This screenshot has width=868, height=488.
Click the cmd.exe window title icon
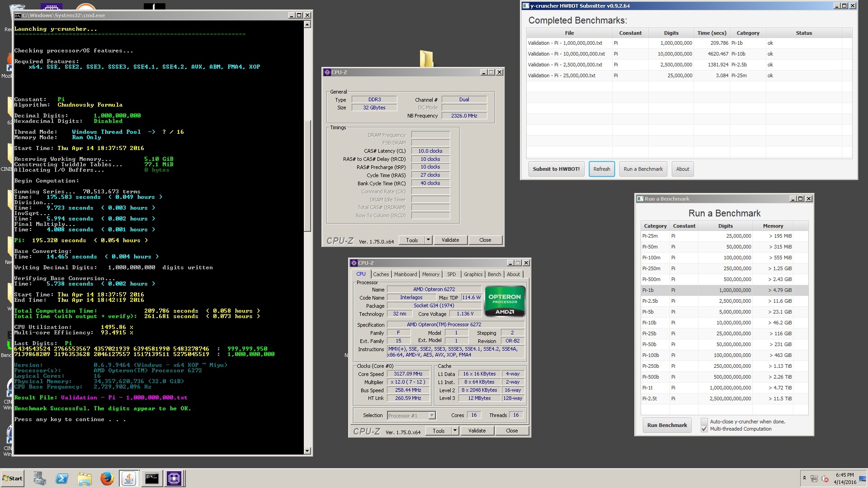[x=18, y=15]
